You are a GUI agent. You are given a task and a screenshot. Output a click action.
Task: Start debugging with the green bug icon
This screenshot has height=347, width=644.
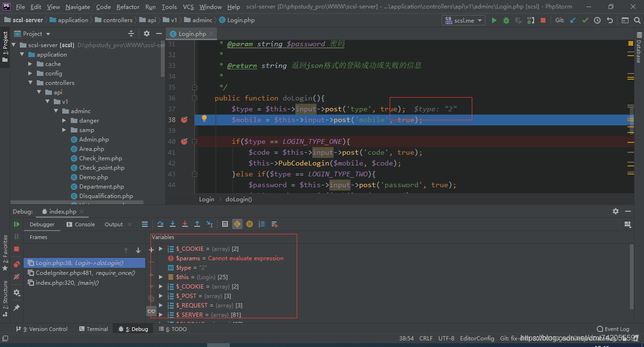coord(506,20)
